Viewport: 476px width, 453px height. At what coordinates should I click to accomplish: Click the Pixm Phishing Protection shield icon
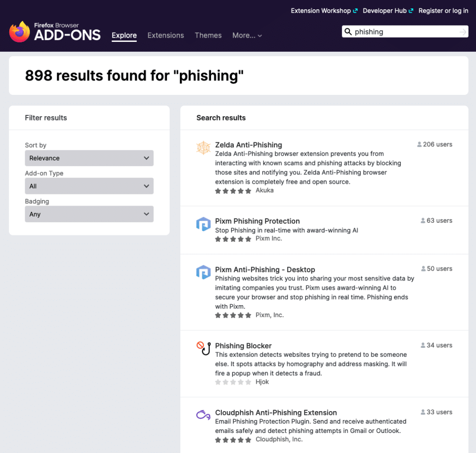(x=203, y=224)
